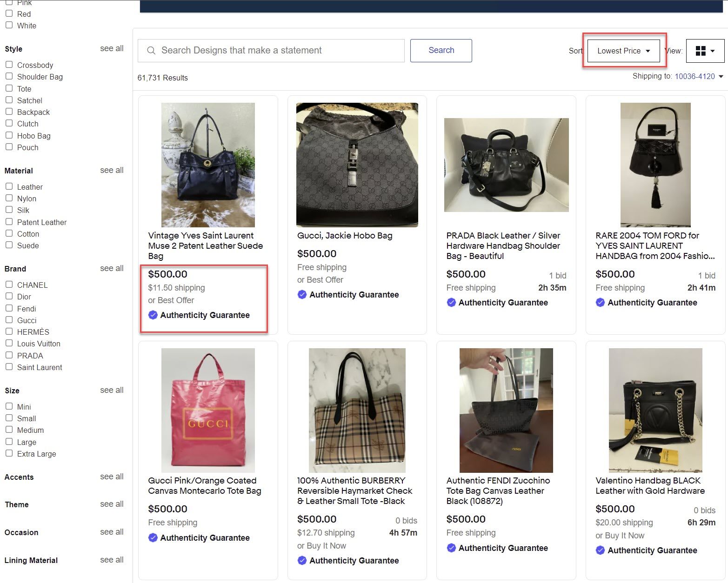Open the Valentino Handbag BLACK Leather title

tap(650, 486)
